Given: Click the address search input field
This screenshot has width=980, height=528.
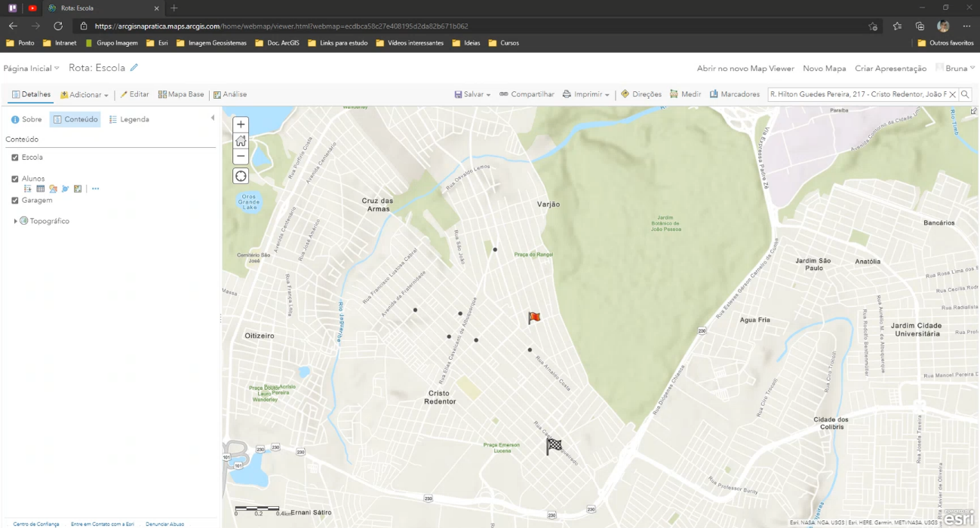Looking at the screenshot, I should tap(857, 94).
